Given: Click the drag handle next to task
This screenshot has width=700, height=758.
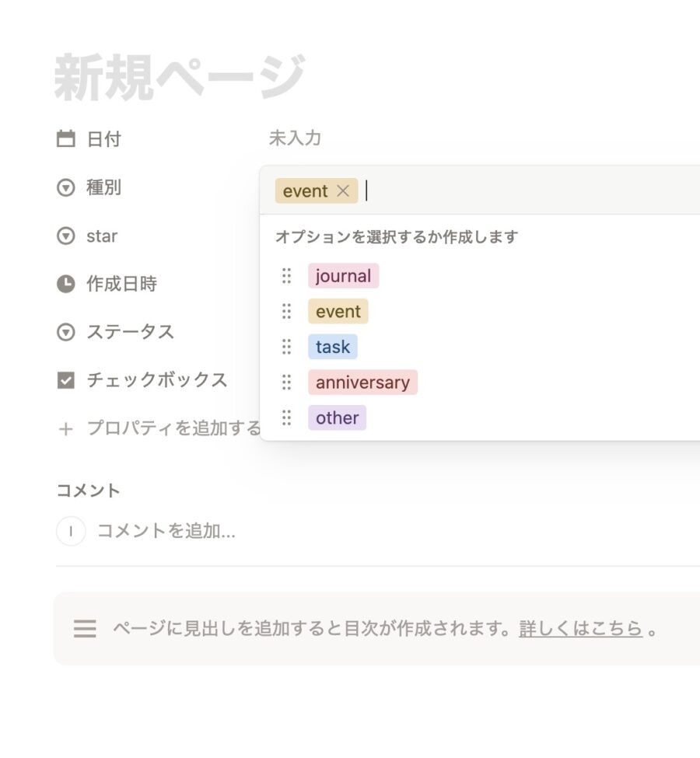Looking at the screenshot, I should 286,347.
